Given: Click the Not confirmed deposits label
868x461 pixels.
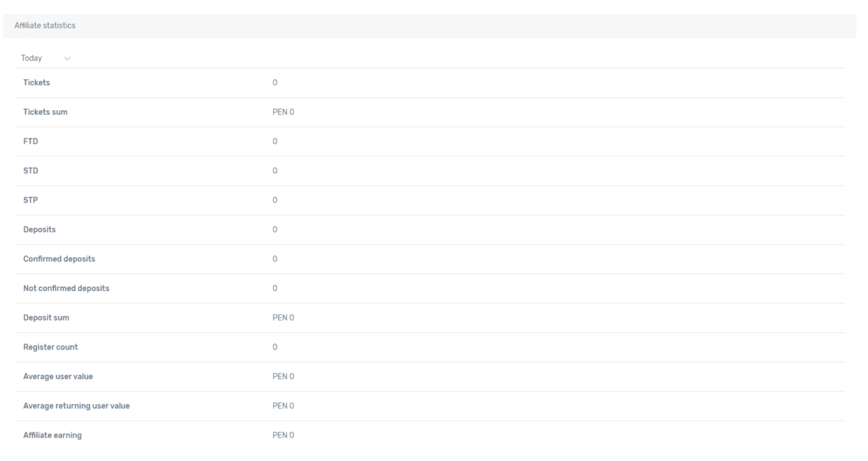Looking at the screenshot, I should pos(66,288).
